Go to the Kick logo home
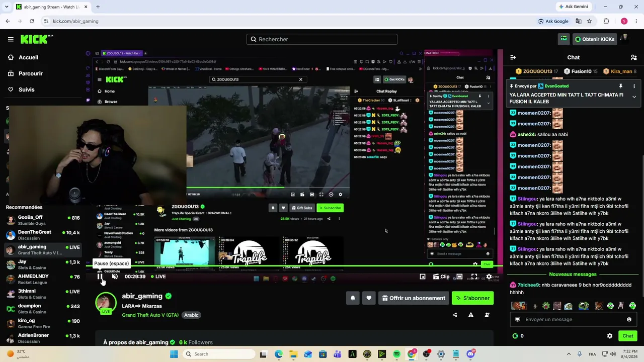The width and height of the screenshot is (644, 362). click(37, 39)
